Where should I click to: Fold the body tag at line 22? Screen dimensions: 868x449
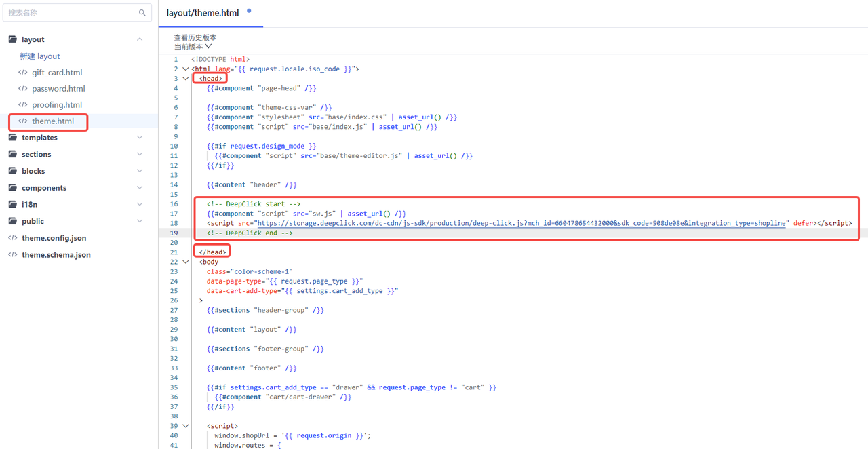coord(185,262)
